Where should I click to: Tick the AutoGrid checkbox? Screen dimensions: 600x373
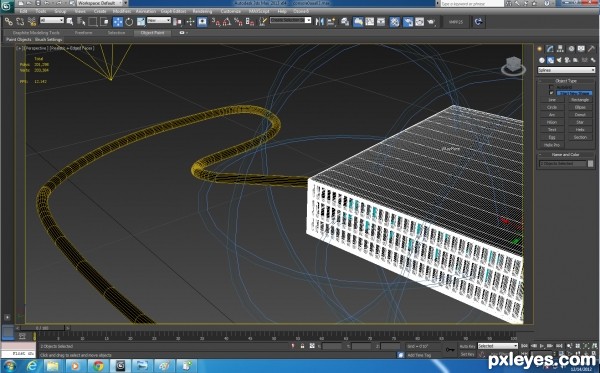coord(551,88)
